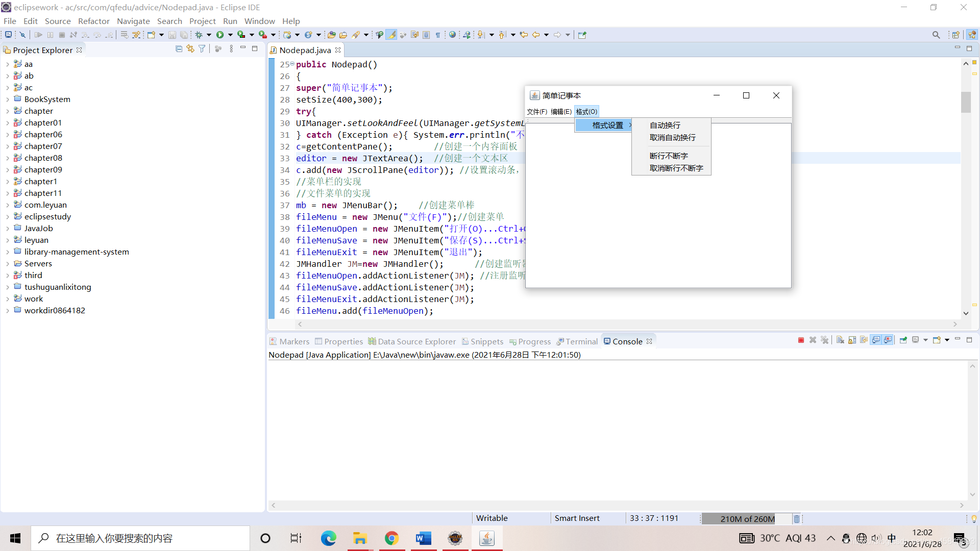Click the Skip All Breakpoints icon
This screenshot has width=980, height=551.
(22, 35)
